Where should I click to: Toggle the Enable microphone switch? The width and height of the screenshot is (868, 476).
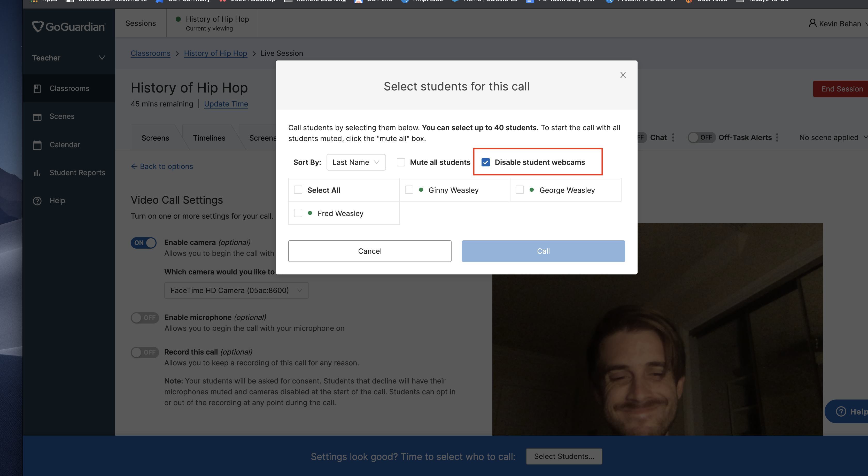point(145,318)
